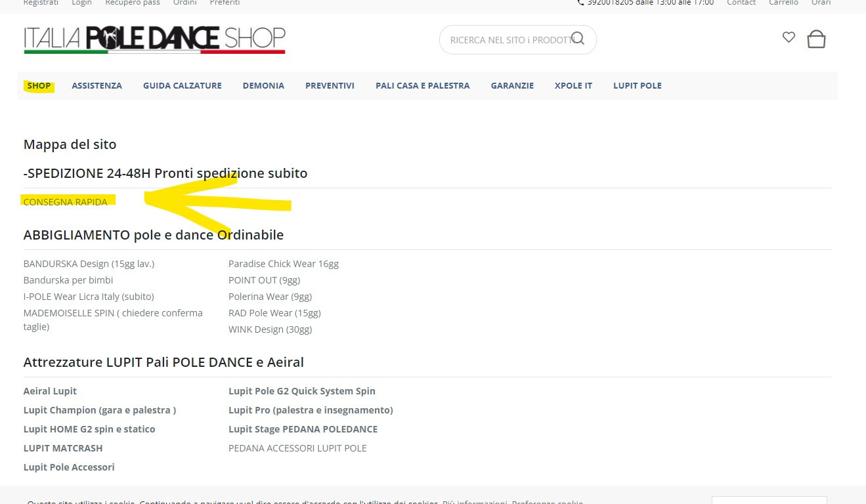Screen dimensions: 866x504
Task: Open the LUPIT MATCRASH link
Action: click(63, 448)
